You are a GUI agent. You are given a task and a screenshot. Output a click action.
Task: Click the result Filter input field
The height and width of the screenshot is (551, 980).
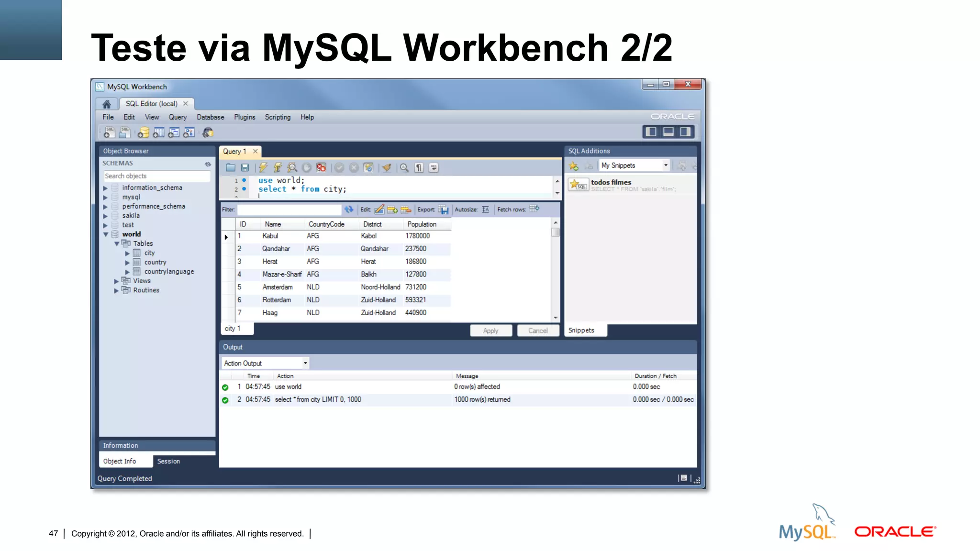(289, 209)
